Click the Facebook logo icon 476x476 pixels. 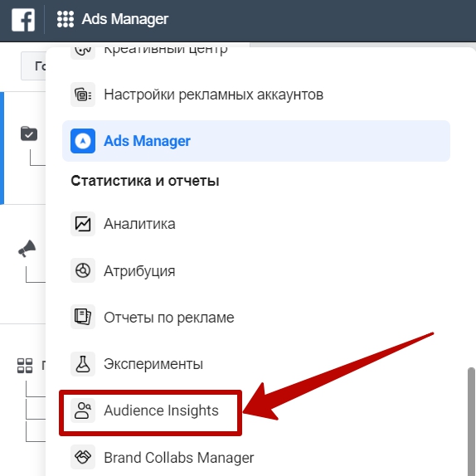pyautogui.click(x=23, y=20)
